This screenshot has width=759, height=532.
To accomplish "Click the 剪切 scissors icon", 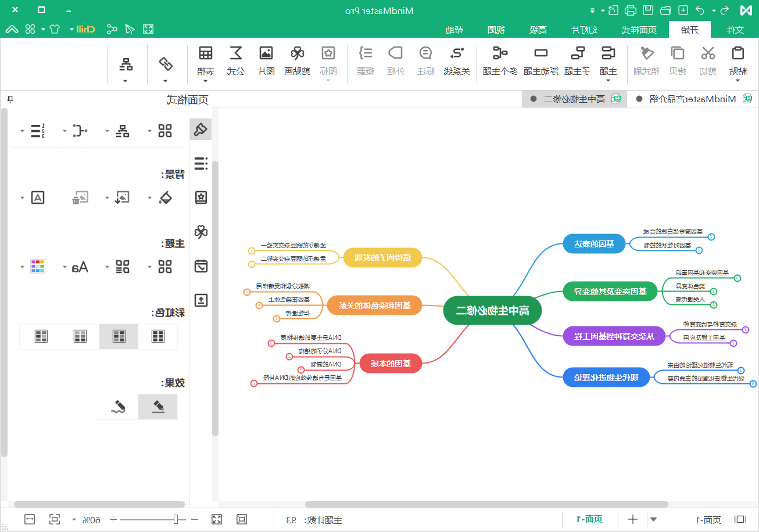I will point(707,53).
